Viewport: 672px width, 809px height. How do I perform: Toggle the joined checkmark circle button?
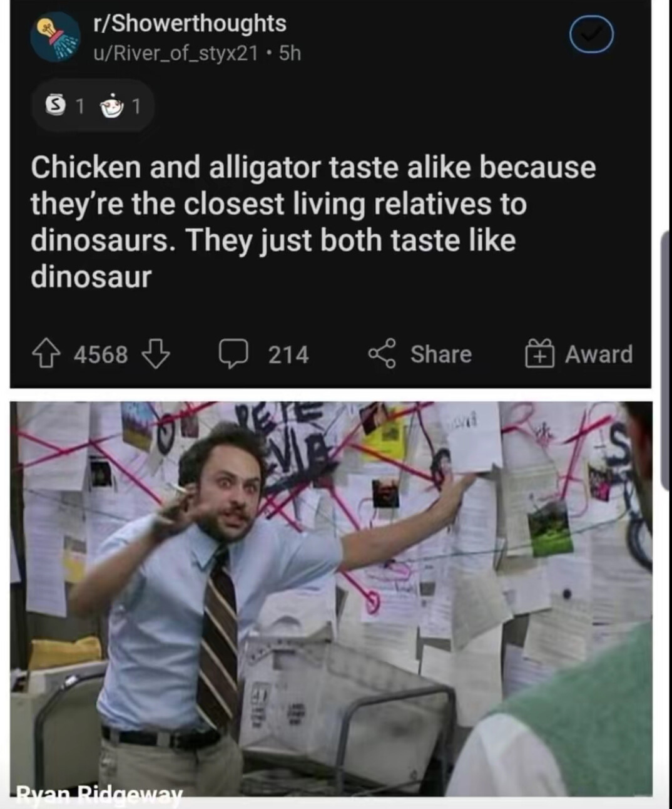point(591,36)
